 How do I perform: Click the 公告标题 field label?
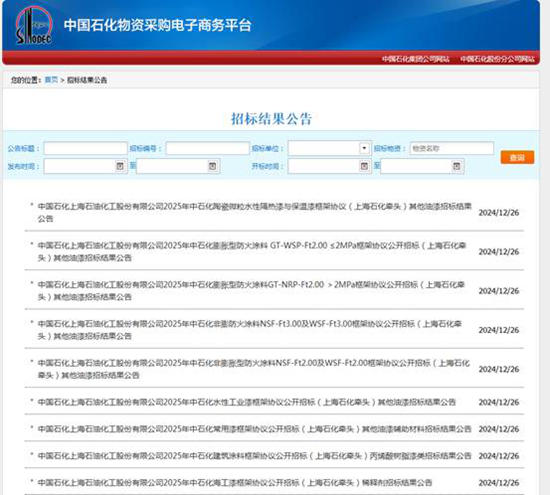tap(23, 148)
